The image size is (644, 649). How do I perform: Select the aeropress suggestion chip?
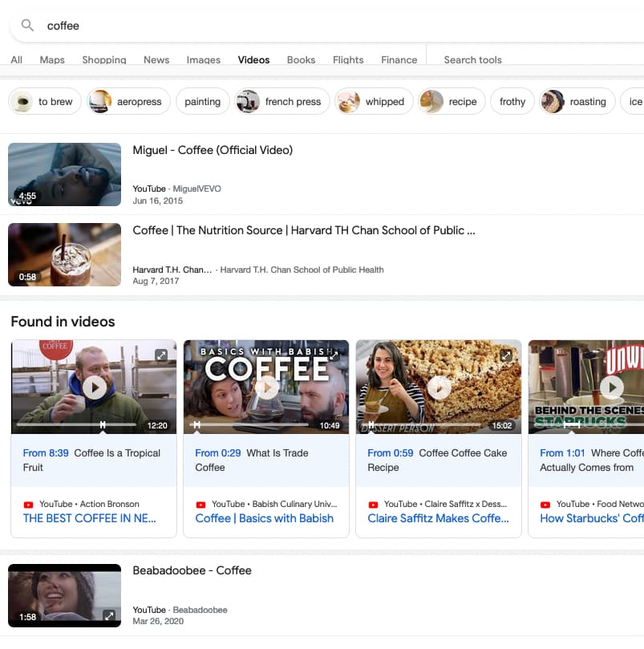tap(128, 101)
